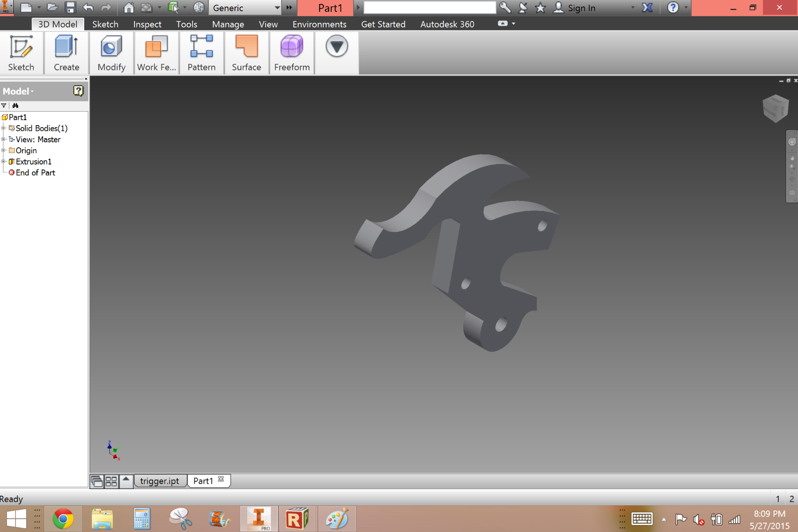The image size is (798, 532).
Task: Switch to the trigger.ipt document tab
Action: (x=160, y=481)
